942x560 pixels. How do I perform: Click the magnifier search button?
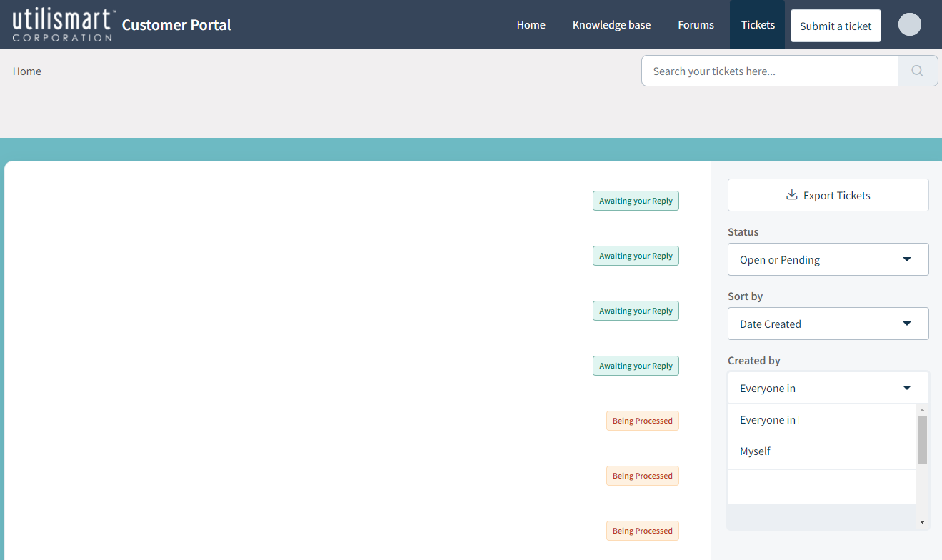918,71
